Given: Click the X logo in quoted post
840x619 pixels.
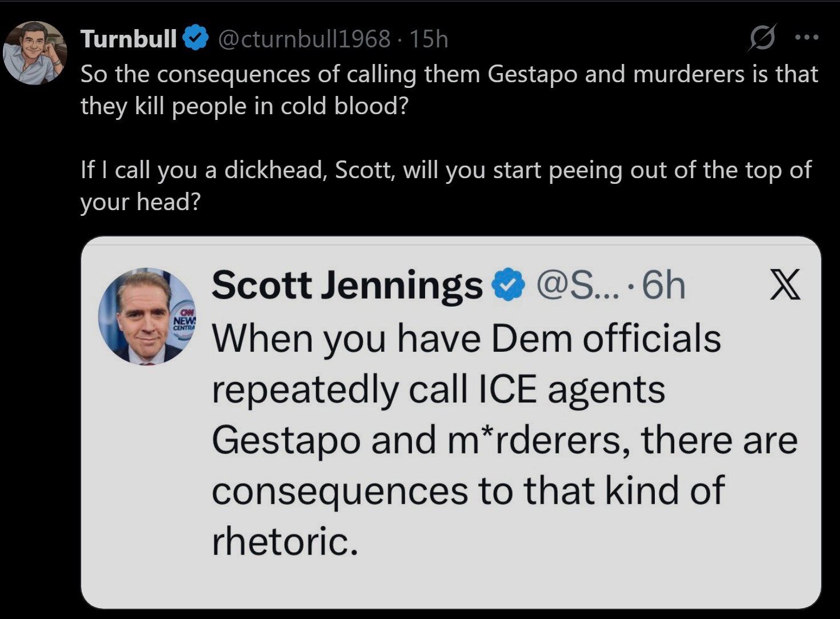Looking at the screenshot, I should coord(785,284).
